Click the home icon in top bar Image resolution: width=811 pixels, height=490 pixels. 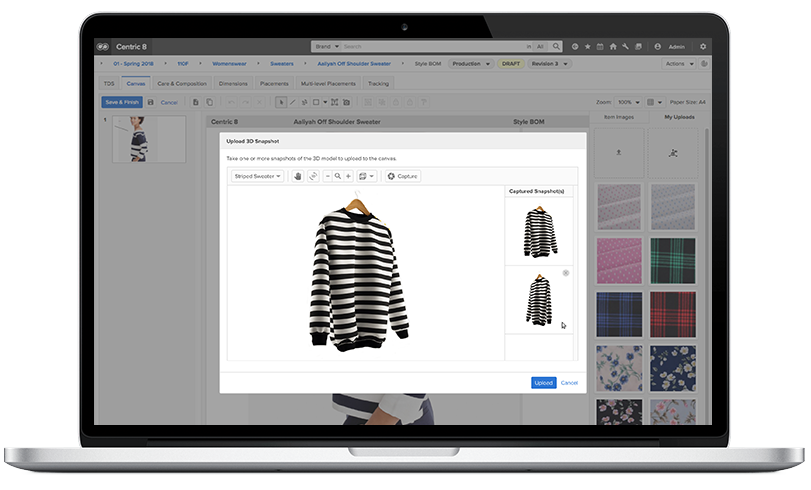click(x=612, y=46)
